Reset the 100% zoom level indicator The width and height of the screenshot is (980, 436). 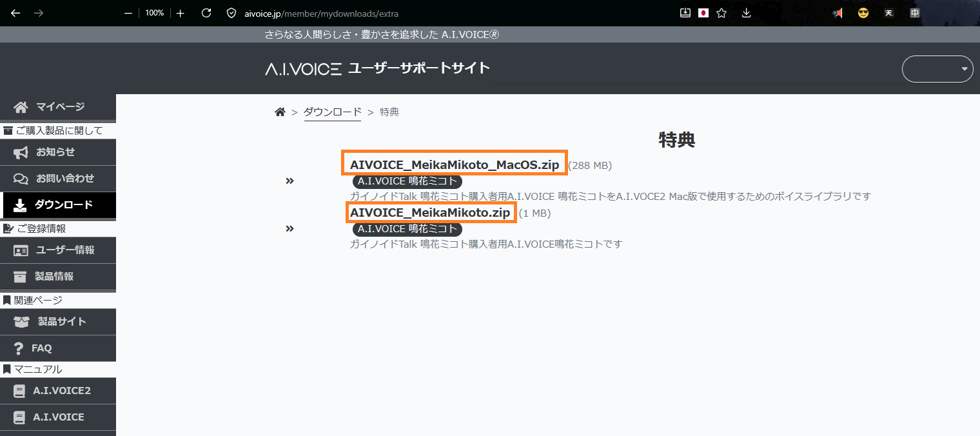[154, 13]
